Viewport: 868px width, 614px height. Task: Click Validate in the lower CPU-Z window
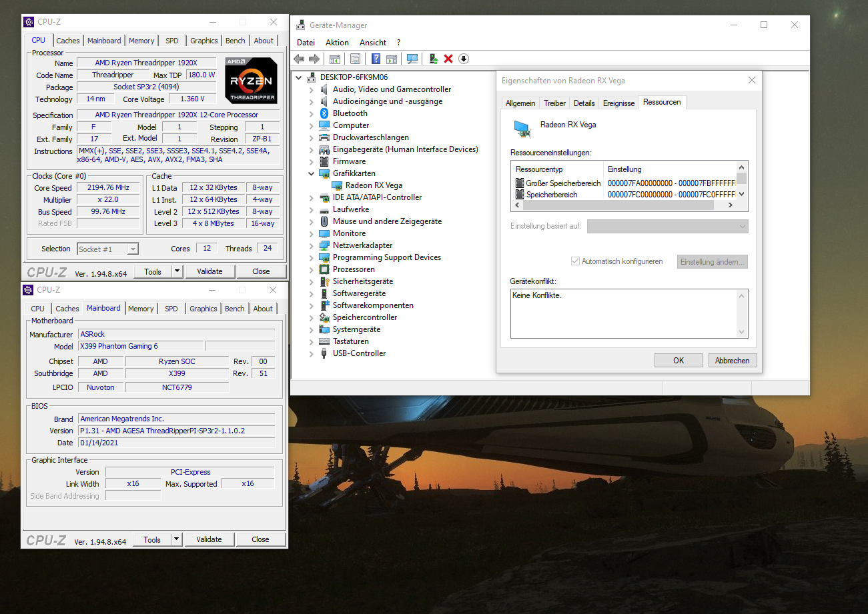209,539
